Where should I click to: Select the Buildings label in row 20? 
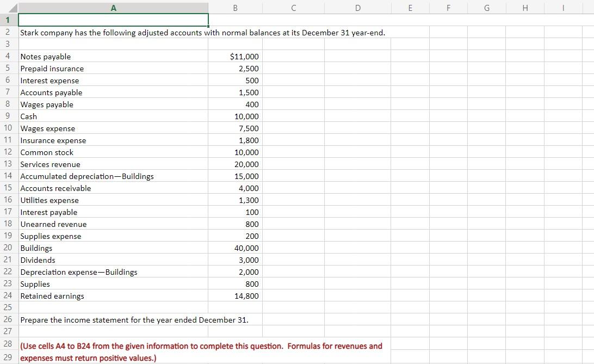pos(113,248)
